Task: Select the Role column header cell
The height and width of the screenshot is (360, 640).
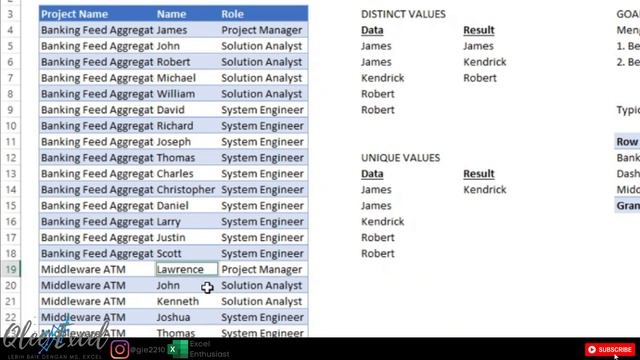Action: pyautogui.click(x=264, y=14)
